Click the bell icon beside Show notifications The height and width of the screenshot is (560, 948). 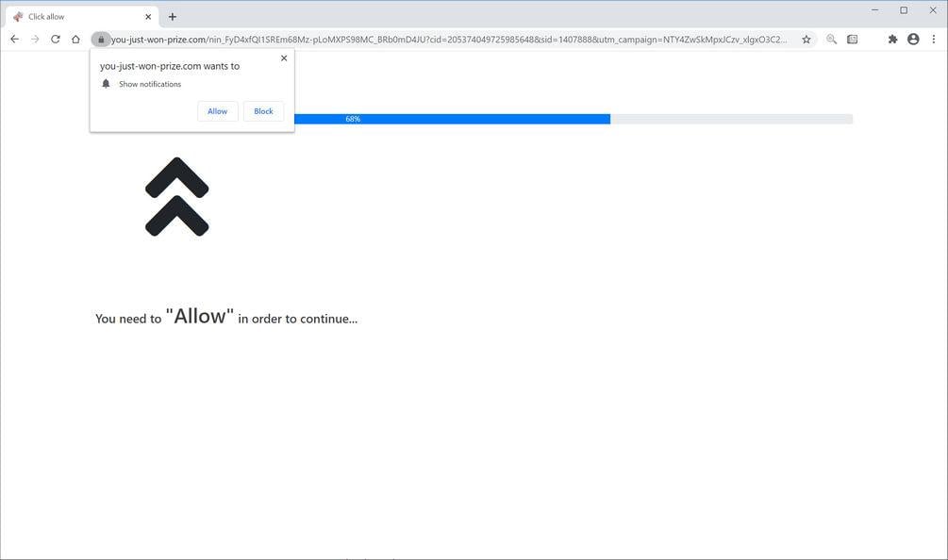106,84
